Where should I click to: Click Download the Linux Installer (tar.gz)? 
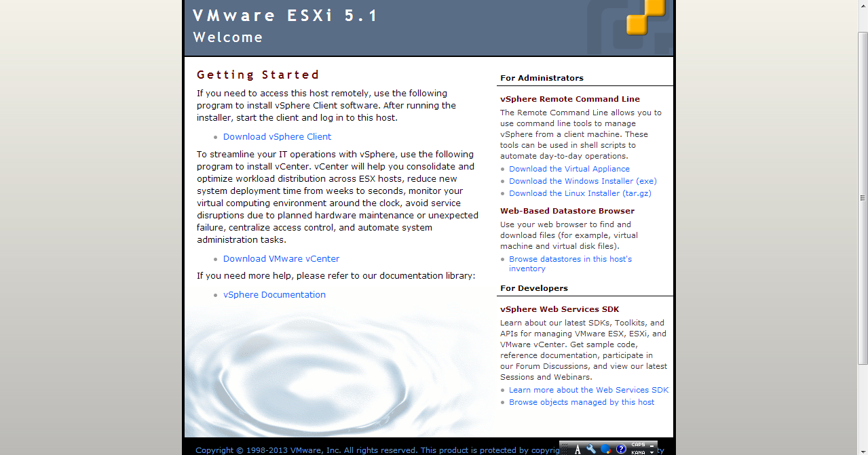[x=580, y=193]
